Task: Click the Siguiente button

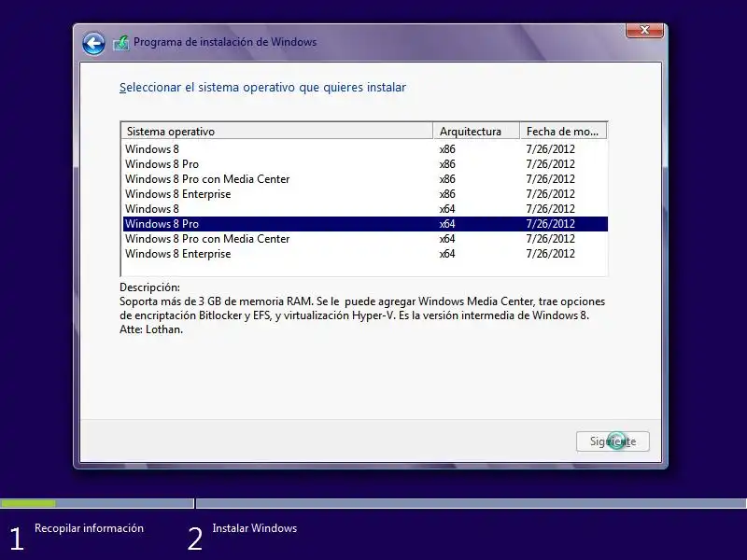Action: pyautogui.click(x=613, y=441)
